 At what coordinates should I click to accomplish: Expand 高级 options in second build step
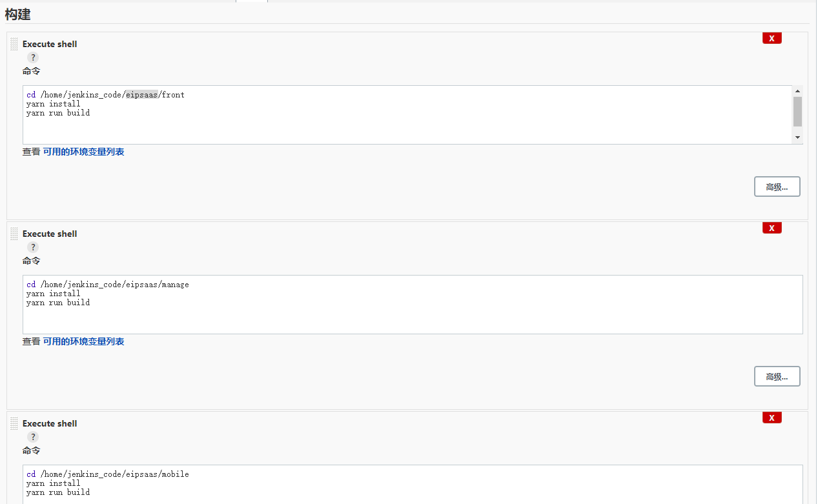click(x=777, y=376)
